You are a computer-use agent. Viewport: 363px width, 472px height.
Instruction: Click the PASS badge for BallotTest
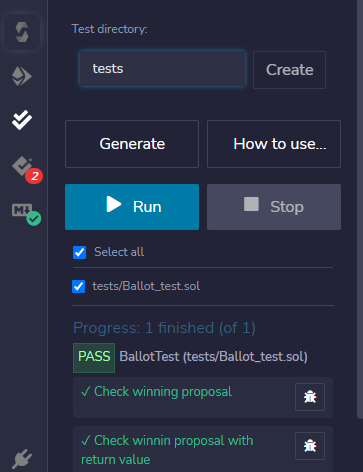(94, 358)
